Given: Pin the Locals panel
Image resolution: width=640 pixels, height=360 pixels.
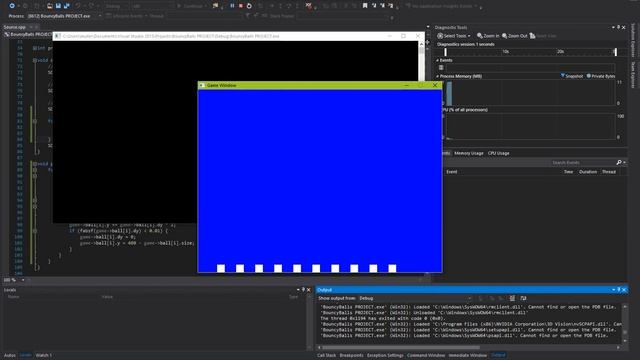Looking at the screenshot, I should pos(303,290).
